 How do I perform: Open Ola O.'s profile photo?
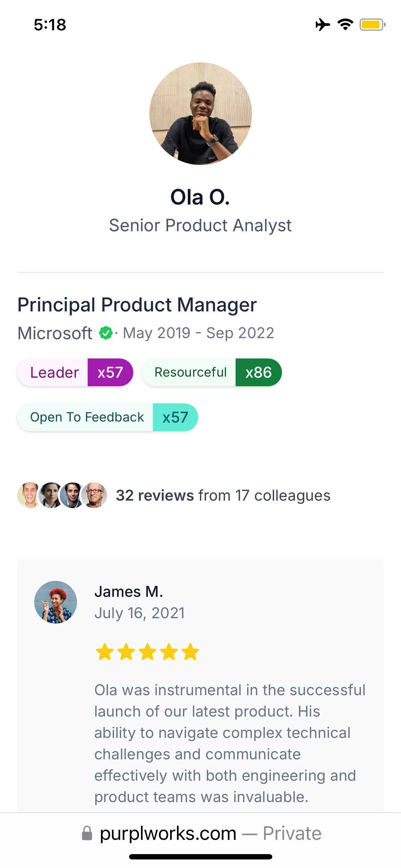coord(200,114)
